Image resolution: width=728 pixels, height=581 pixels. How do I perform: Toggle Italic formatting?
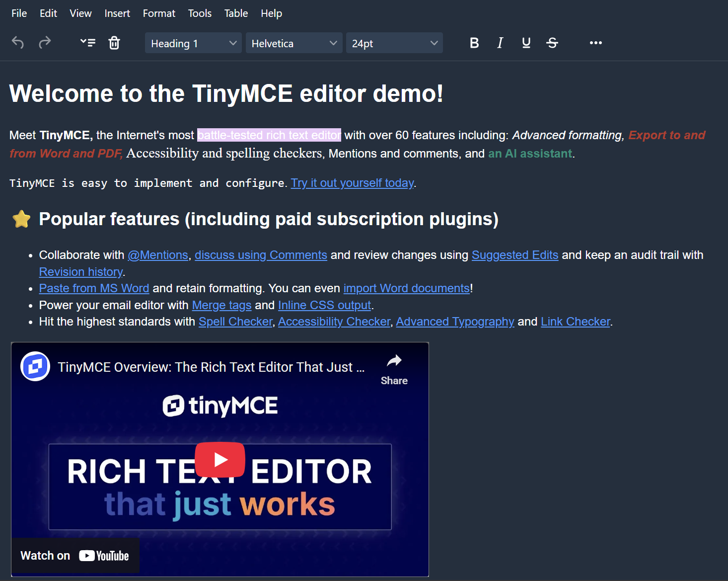pyautogui.click(x=500, y=43)
